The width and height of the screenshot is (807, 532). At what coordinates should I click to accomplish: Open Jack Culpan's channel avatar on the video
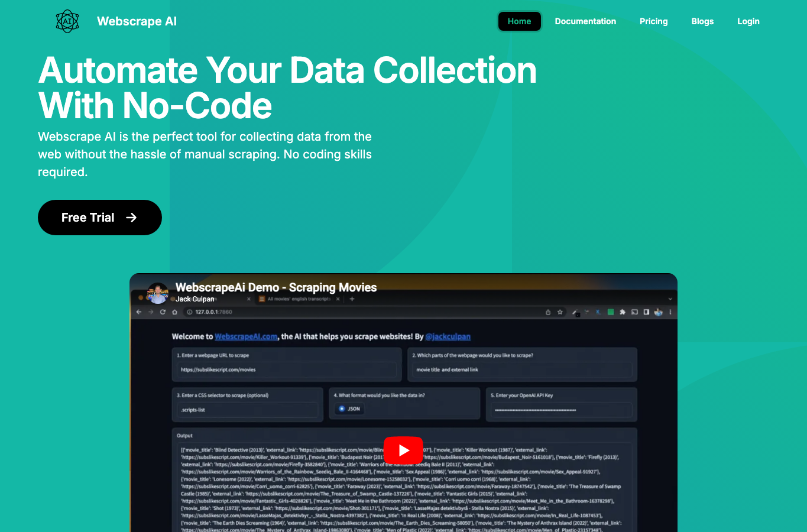pos(158,293)
